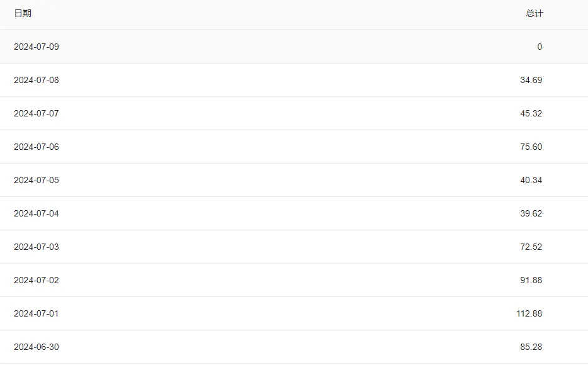Click the total value 91.88

coord(531,280)
